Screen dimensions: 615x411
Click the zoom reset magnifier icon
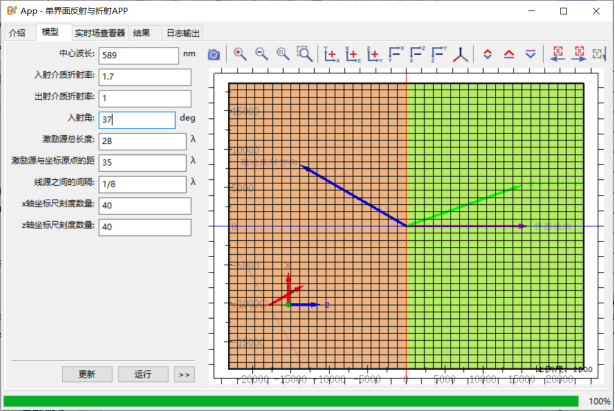(283, 54)
